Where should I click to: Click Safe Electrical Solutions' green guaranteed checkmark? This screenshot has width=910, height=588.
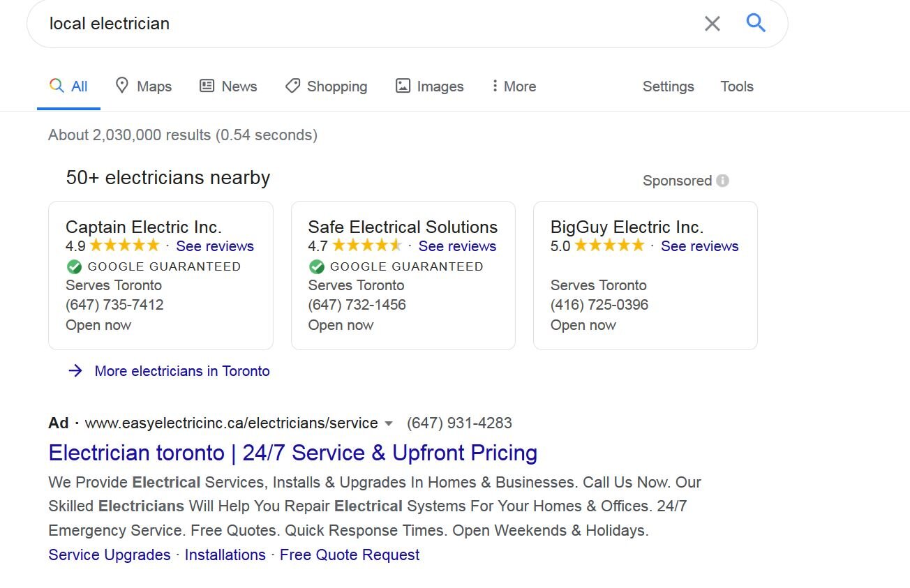pyautogui.click(x=316, y=266)
